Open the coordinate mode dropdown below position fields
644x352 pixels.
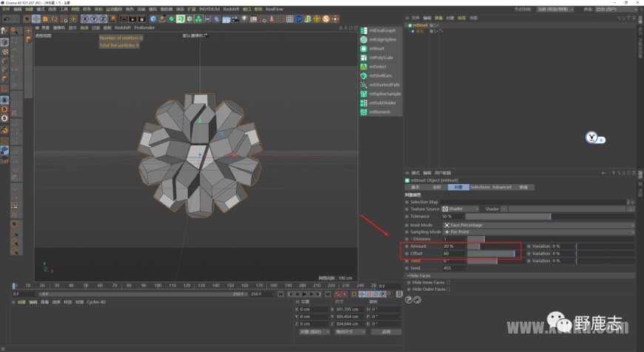pos(314,332)
